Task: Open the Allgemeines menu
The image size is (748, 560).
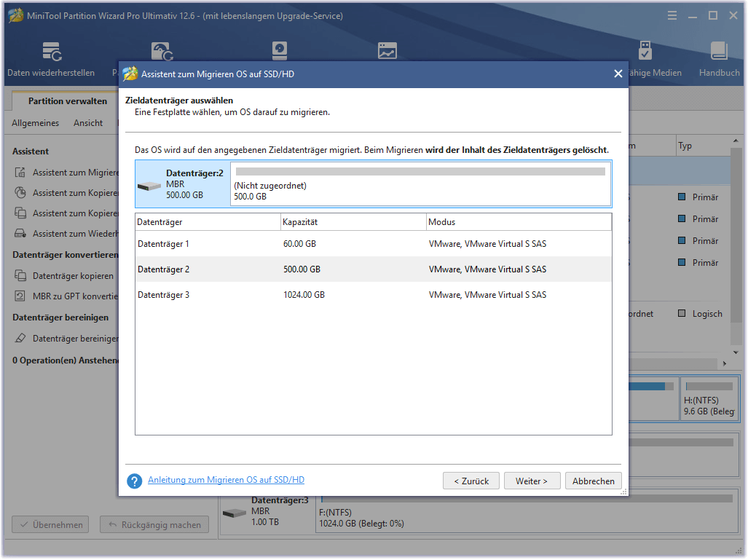Action: 36,123
